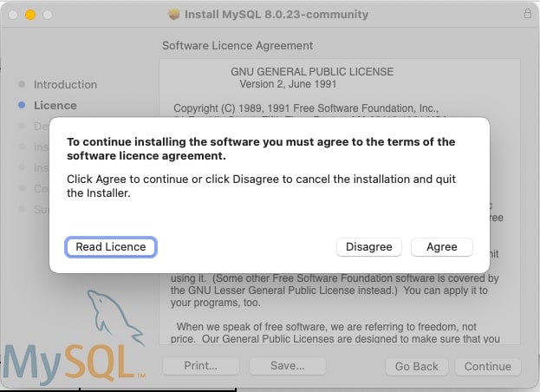The height and width of the screenshot is (392, 540).
Task: Click the dimmed Continue button
Action: click(488, 367)
